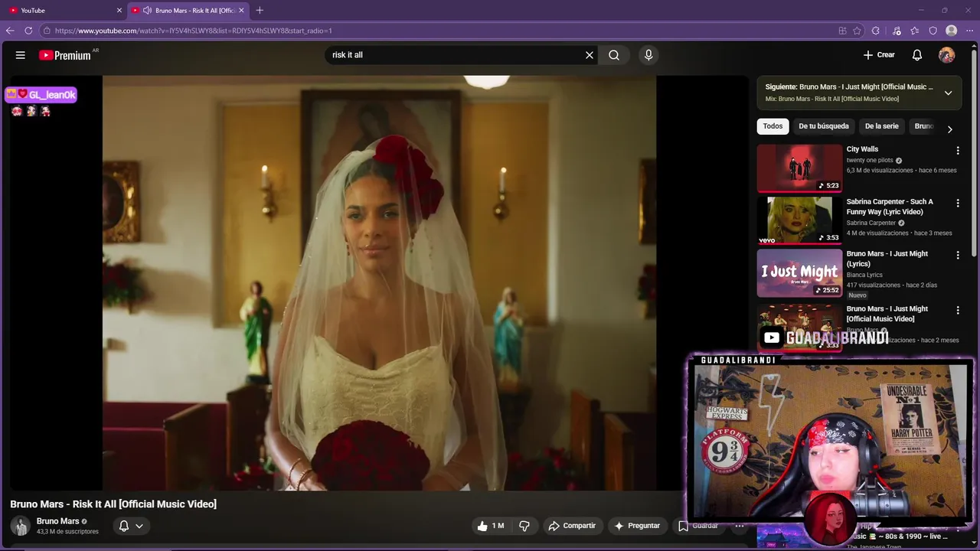Open browser settings and more ellipsis
Viewport: 980px width, 551px height.
tap(969, 31)
